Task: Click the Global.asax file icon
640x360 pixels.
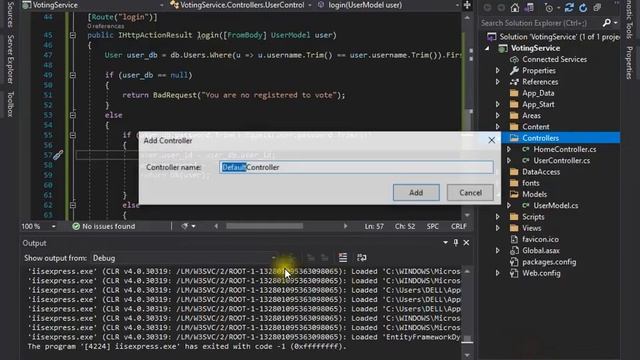Action: click(x=514, y=251)
